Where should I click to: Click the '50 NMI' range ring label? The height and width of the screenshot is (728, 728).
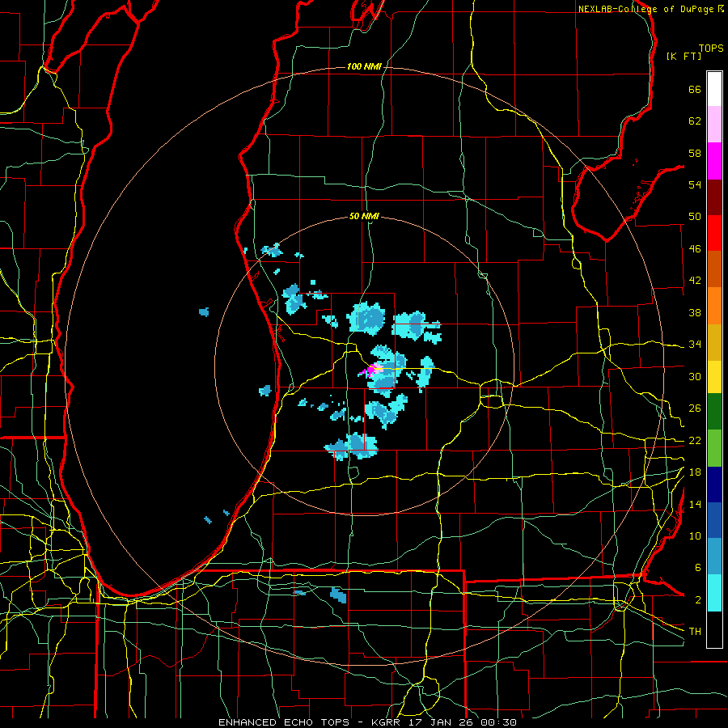tap(364, 216)
